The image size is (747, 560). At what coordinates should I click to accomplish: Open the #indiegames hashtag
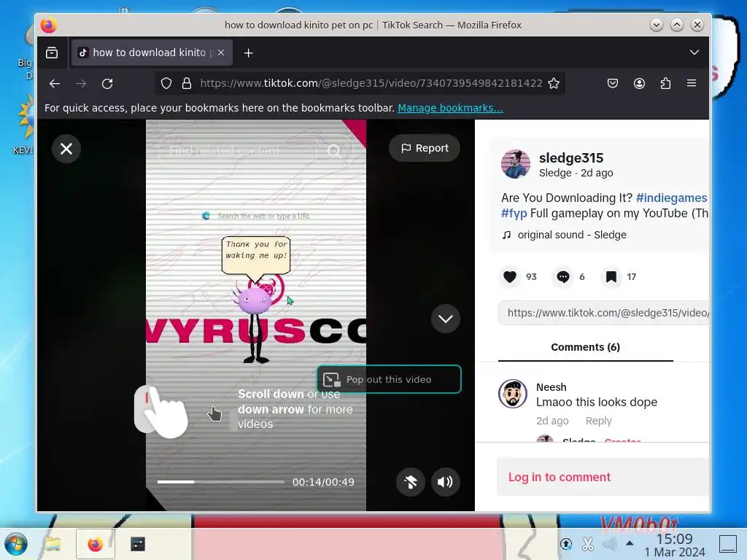pos(671,198)
